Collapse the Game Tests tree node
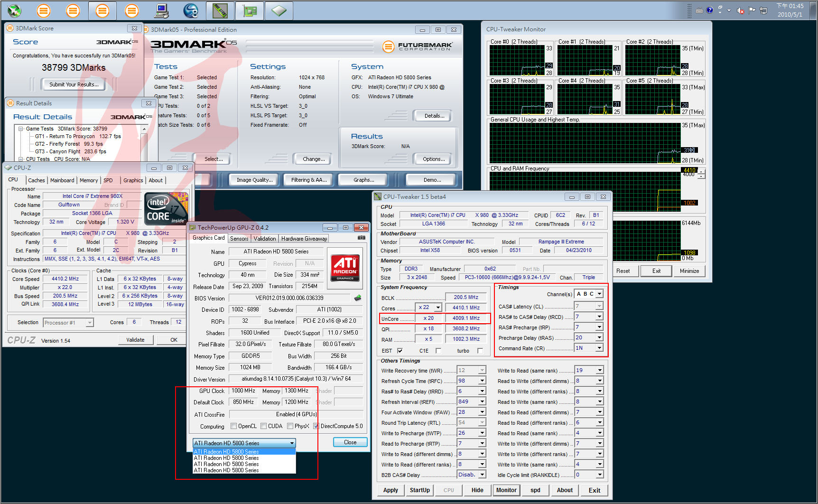This screenshot has height=504, width=818. 20,129
